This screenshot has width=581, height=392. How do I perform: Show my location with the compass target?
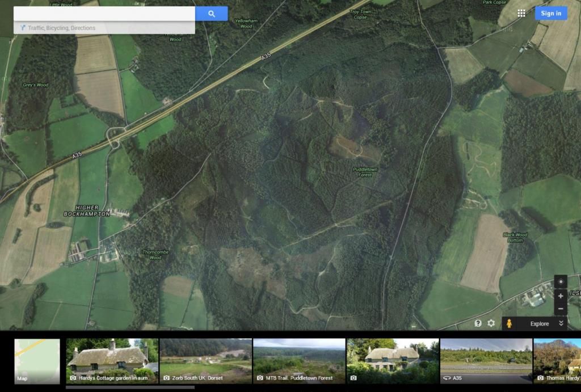[x=561, y=282]
